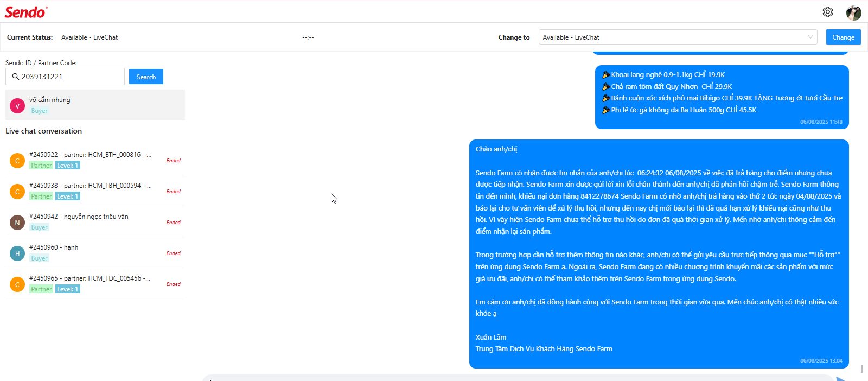This screenshot has height=381, width=868.
Task: Click teal H avatar for conversation #2450960
Action: point(17,253)
